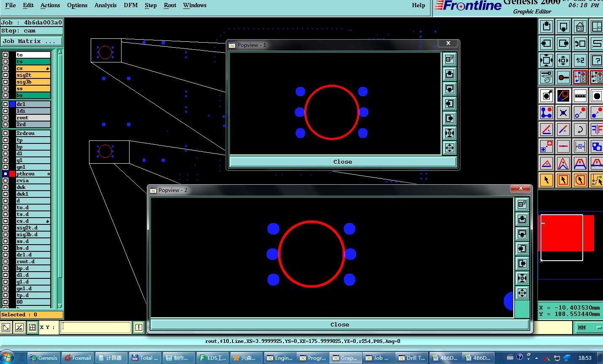Toggle checkbox for layer 'ts'
This screenshot has height=364, width=603.
(5, 62)
